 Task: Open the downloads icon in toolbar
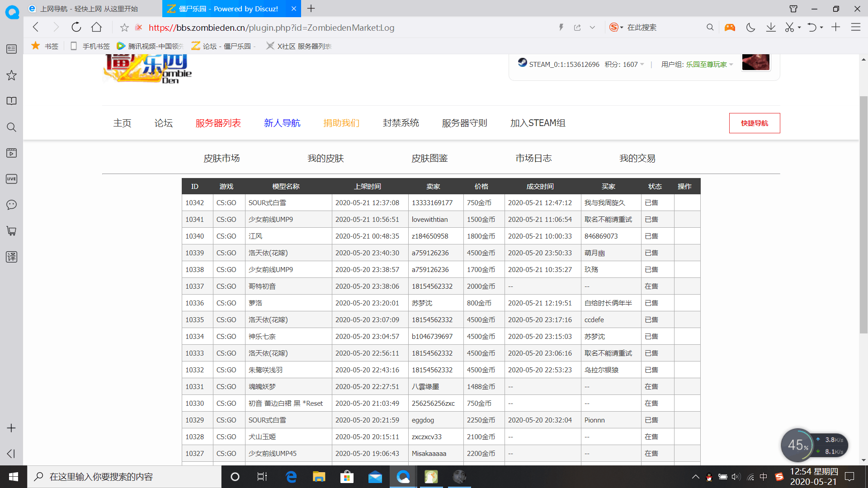pyautogui.click(x=771, y=27)
